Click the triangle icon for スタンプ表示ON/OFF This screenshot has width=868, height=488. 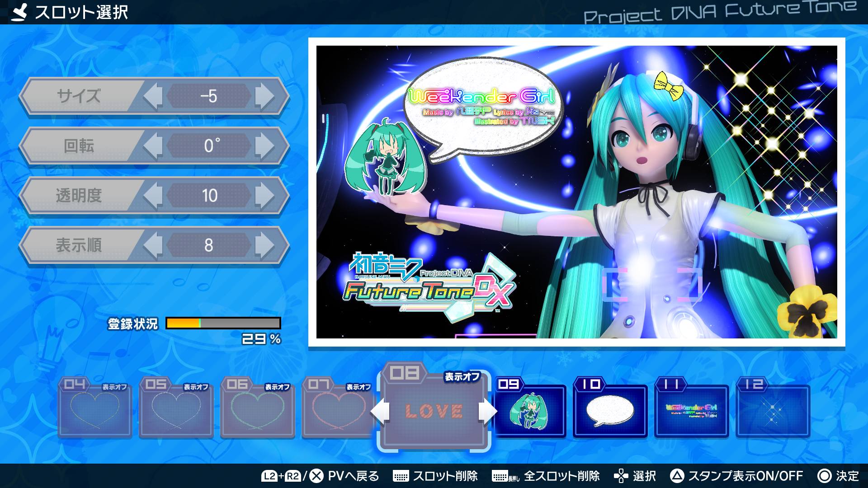tap(676, 476)
